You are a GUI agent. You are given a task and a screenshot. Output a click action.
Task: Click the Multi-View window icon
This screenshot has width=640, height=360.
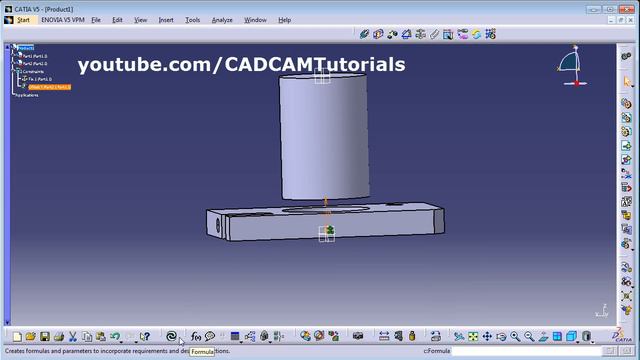click(557, 336)
